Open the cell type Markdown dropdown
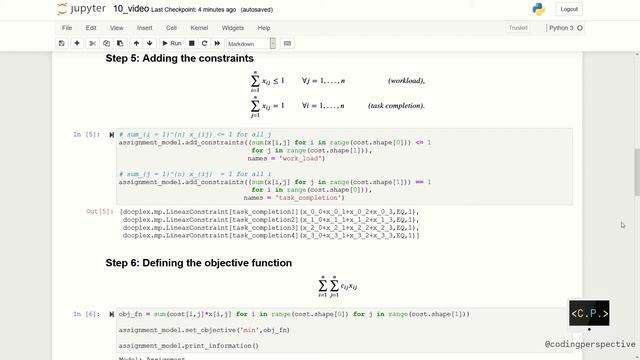Image resolution: width=640 pixels, height=360 pixels. click(x=251, y=44)
